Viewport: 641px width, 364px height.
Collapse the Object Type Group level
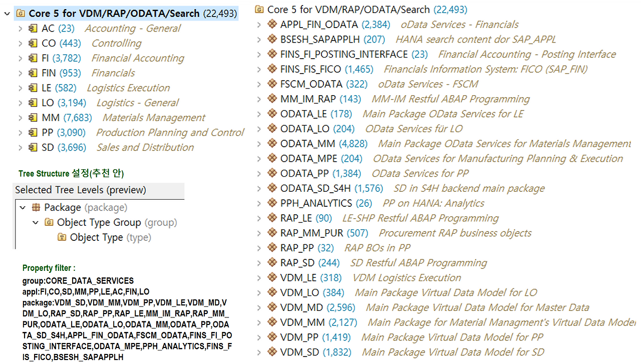click(36, 222)
